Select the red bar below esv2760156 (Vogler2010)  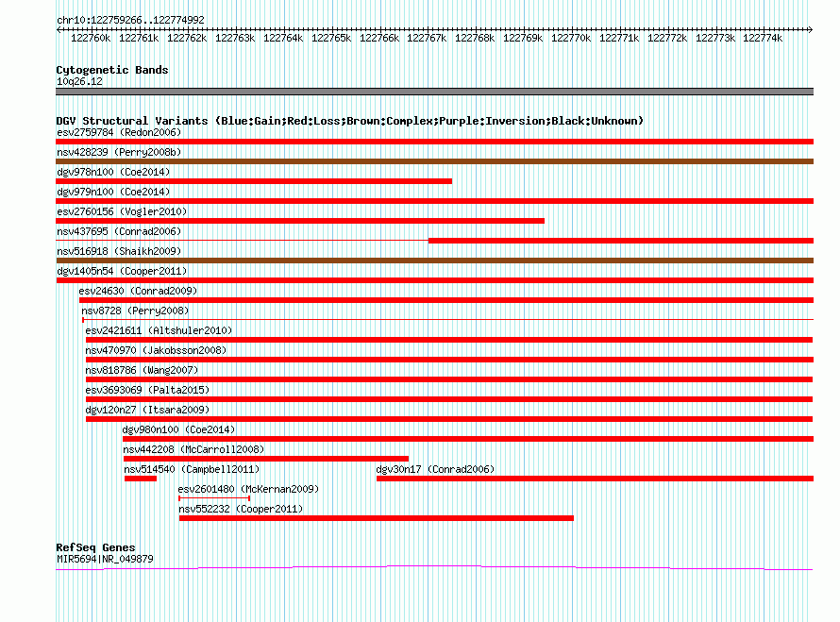point(300,221)
